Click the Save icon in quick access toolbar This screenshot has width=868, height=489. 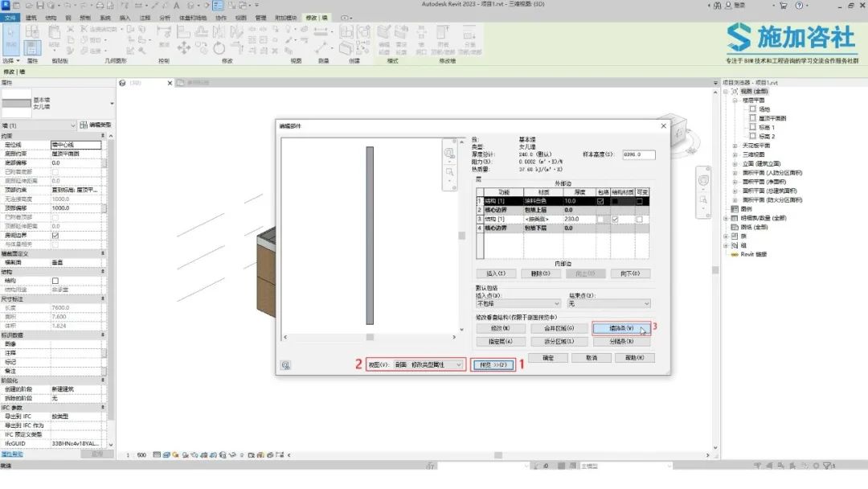pos(39,6)
